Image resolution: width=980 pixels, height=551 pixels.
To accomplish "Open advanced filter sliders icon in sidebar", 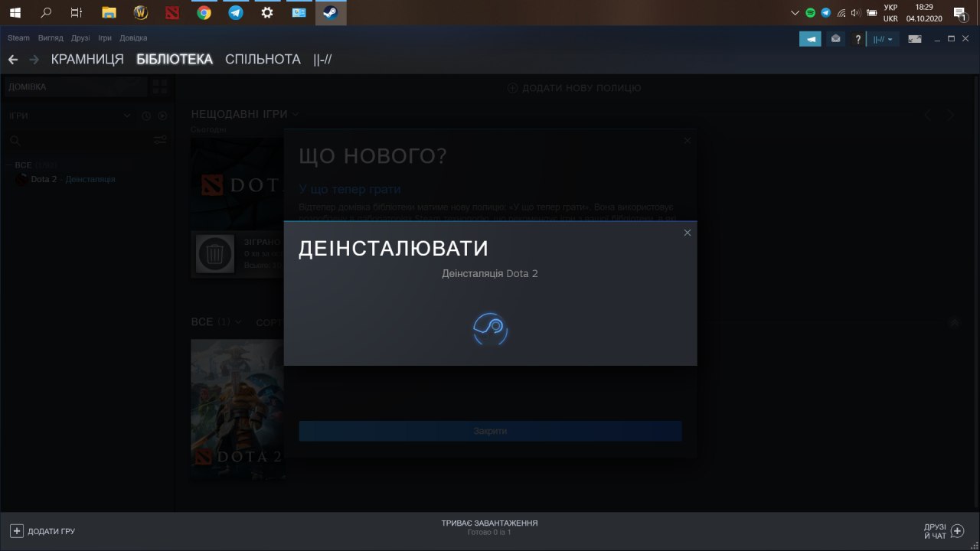I will coord(160,140).
